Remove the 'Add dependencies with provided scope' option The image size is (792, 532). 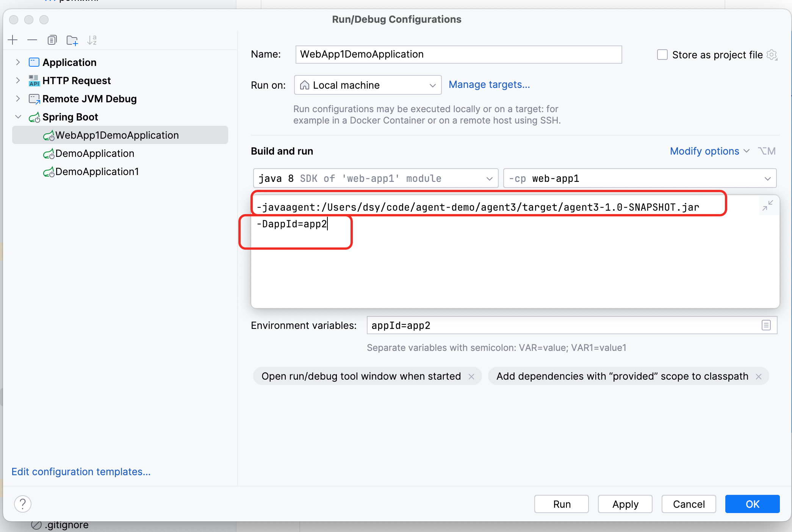[759, 377]
